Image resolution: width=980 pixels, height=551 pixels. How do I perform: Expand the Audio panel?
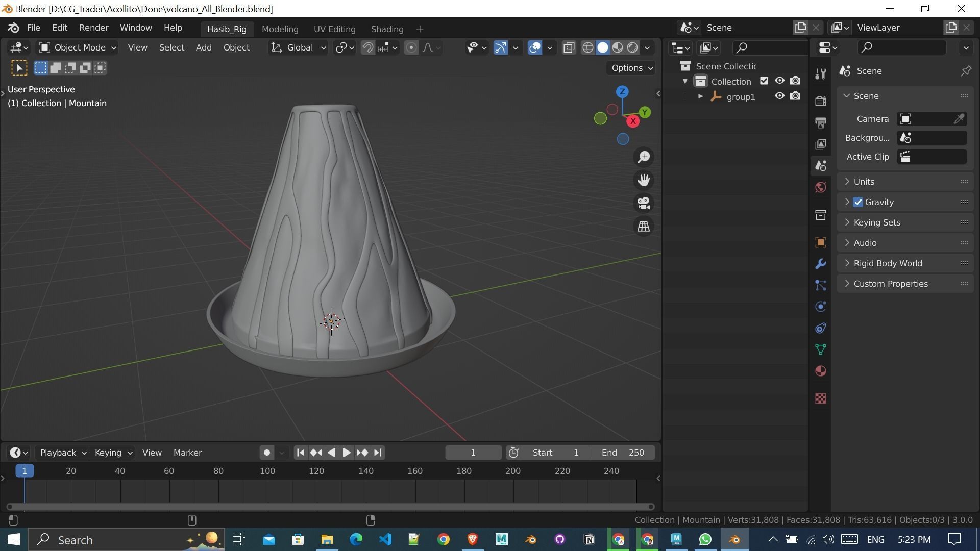click(905, 243)
